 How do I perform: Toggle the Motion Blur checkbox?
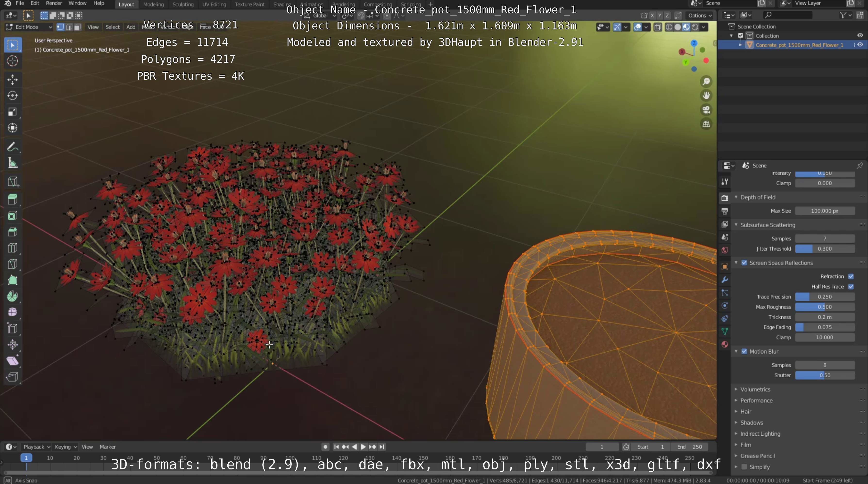[744, 351]
